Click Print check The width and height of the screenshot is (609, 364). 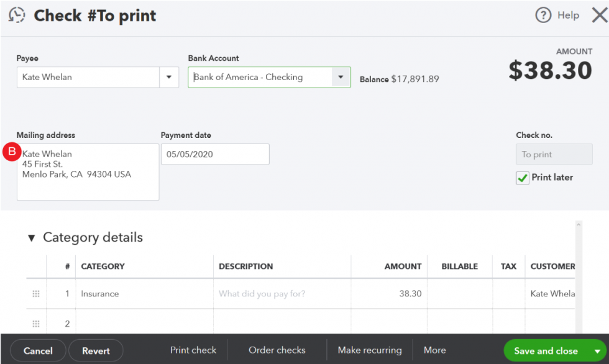click(193, 350)
